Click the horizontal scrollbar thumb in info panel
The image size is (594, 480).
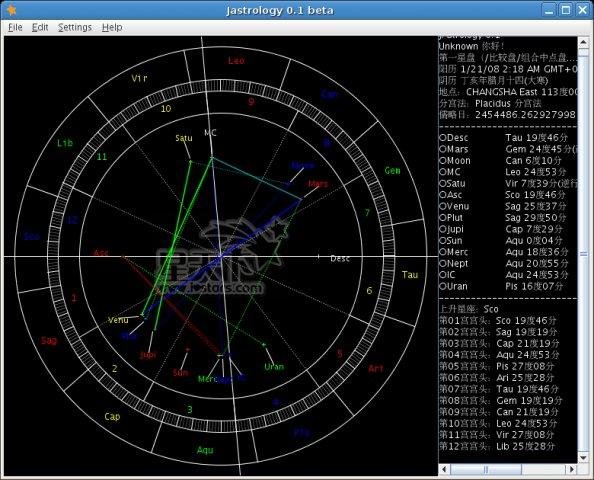pyautogui.click(x=486, y=470)
